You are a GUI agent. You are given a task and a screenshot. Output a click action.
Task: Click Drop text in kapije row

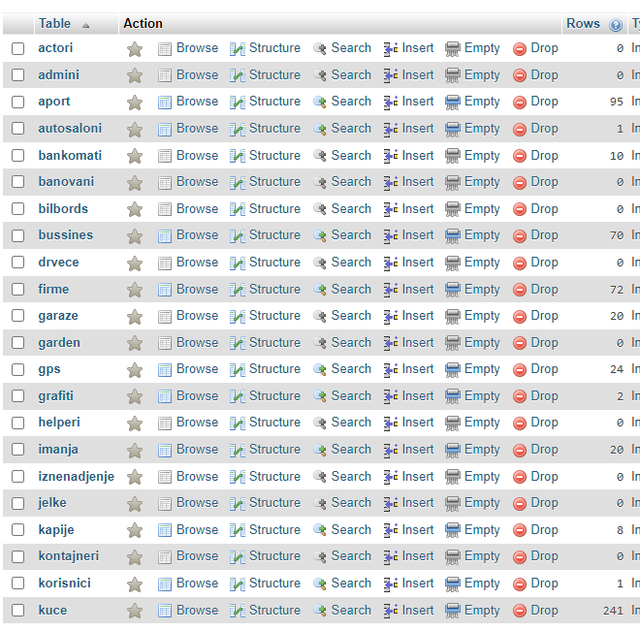click(x=544, y=530)
